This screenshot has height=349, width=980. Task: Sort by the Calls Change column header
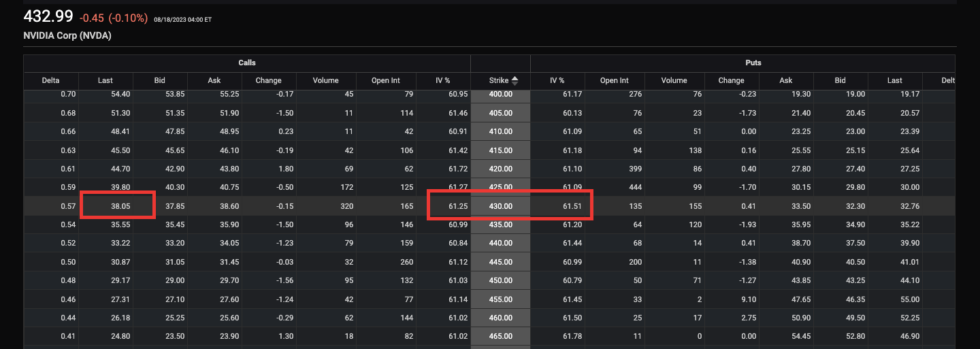coord(269,80)
